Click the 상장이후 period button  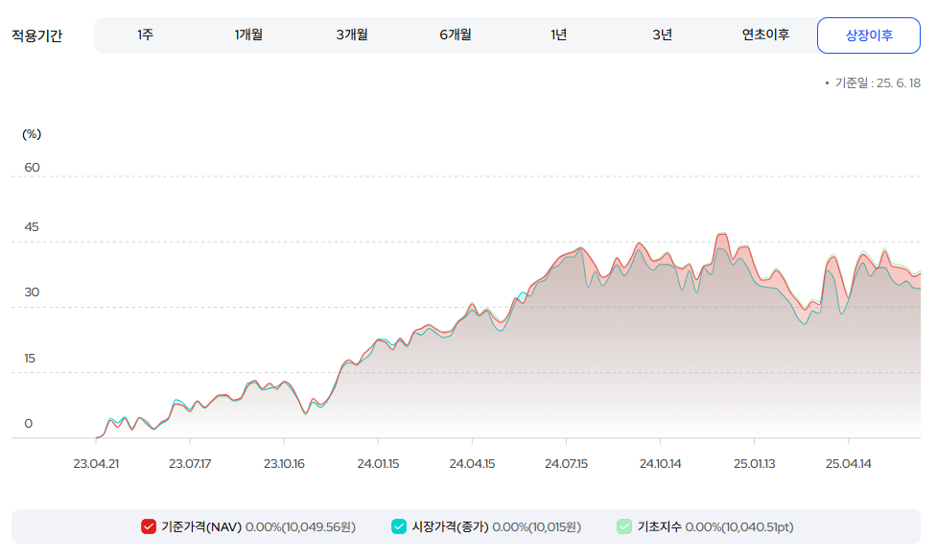point(869,35)
